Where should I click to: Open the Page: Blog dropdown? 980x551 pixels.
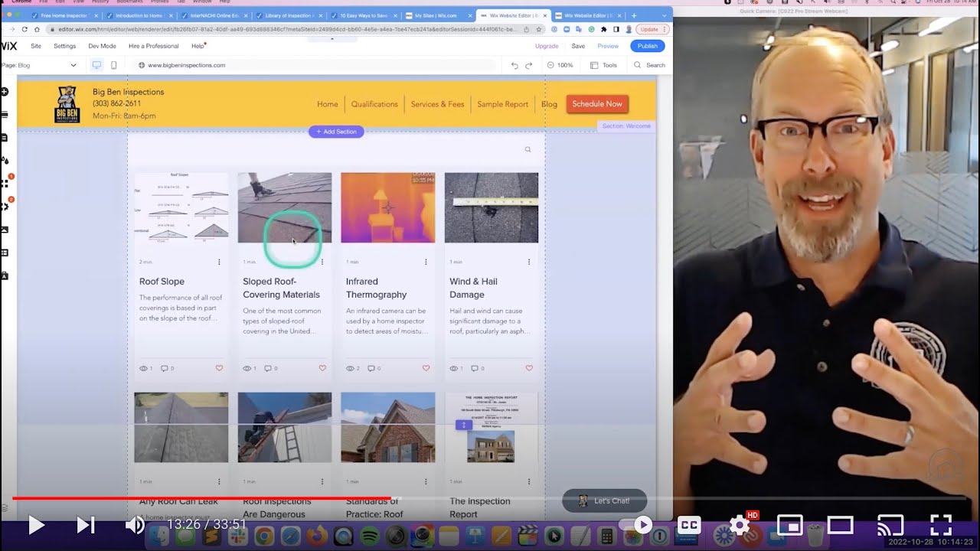pyautogui.click(x=40, y=66)
